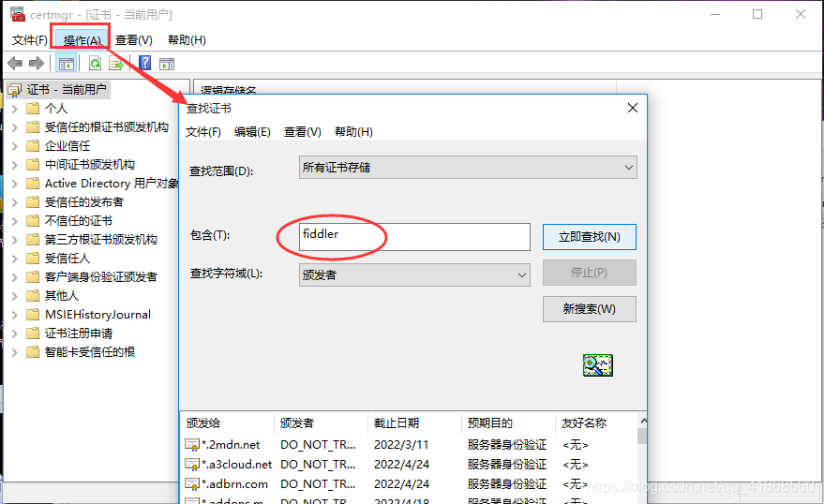Select tree item 受信任人
Screen dimensions: 824x504
coord(67,259)
